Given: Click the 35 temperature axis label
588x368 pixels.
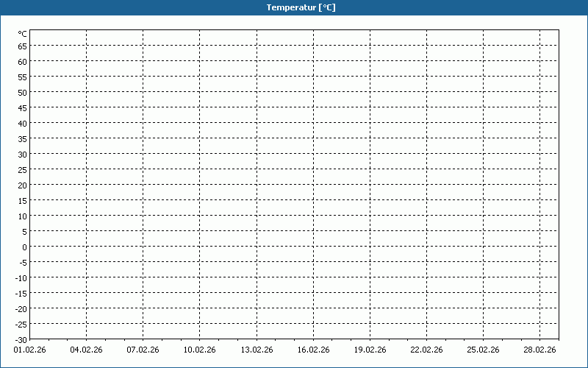Looking at the screenshot, I should (x=23, y=138).
